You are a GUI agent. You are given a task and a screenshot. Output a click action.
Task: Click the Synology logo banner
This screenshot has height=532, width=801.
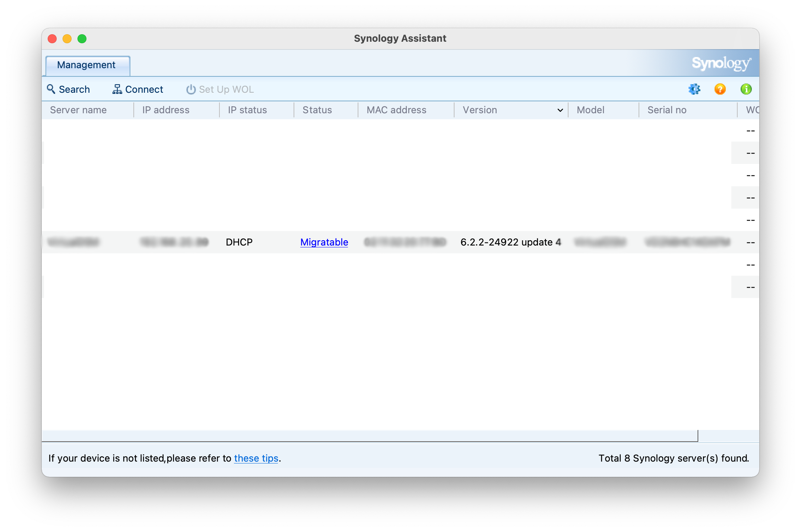tap(721, 63)
